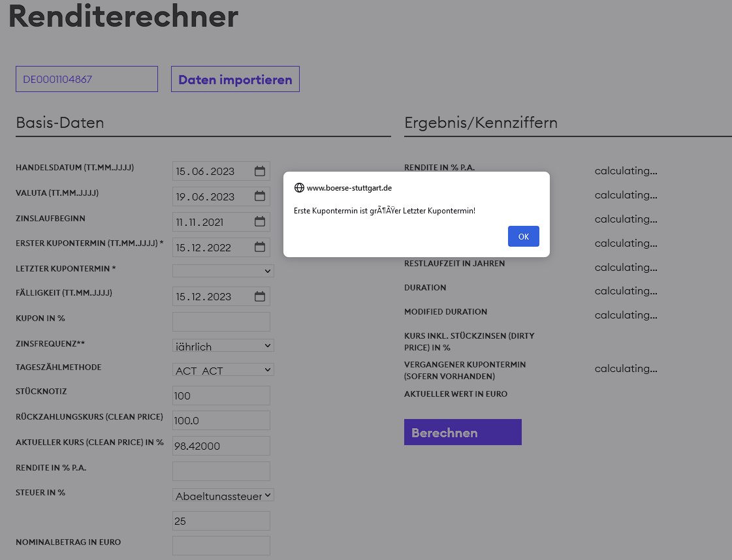The width and height of the screenshot is (732, 560).
Task: Focus the Rendite in % p.a. input
Action: click(221, 471)
